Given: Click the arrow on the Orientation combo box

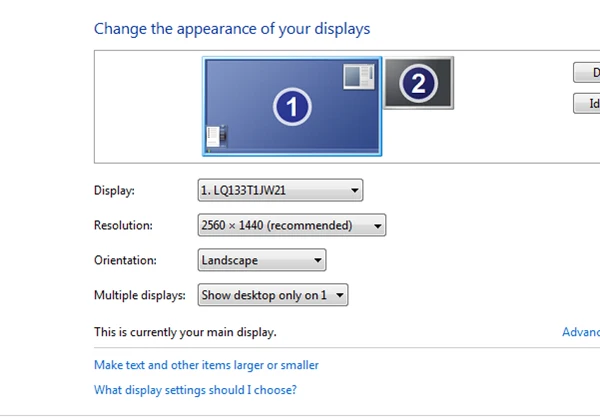Looking at the screenshot, I should [318, 260].
